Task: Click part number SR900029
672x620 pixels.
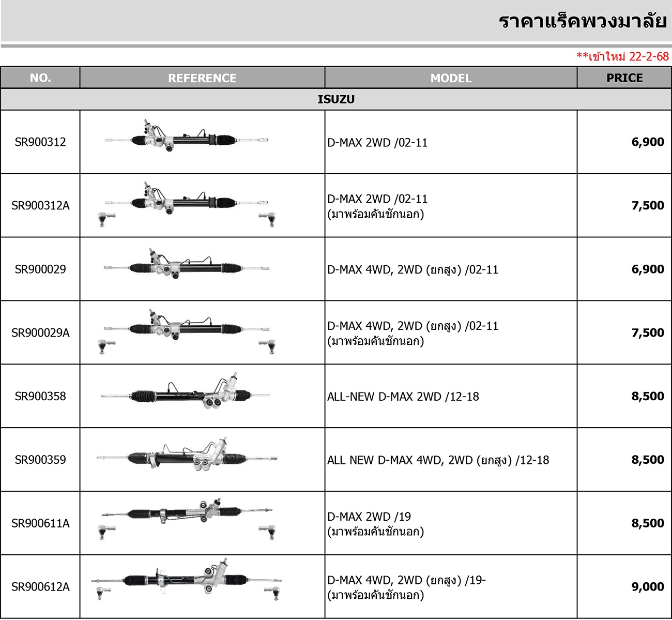Action: (x=40, y=269)
